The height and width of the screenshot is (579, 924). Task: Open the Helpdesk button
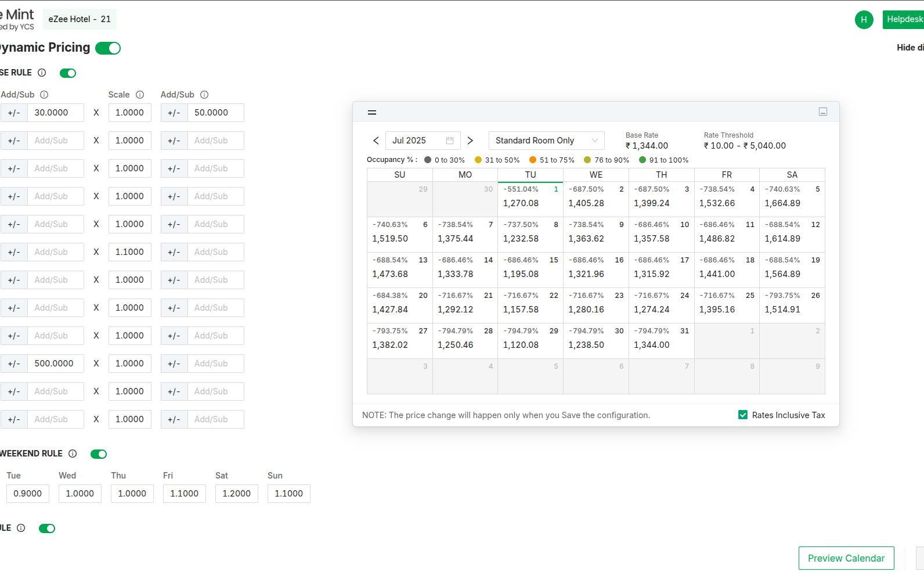[x=903, y=19]
